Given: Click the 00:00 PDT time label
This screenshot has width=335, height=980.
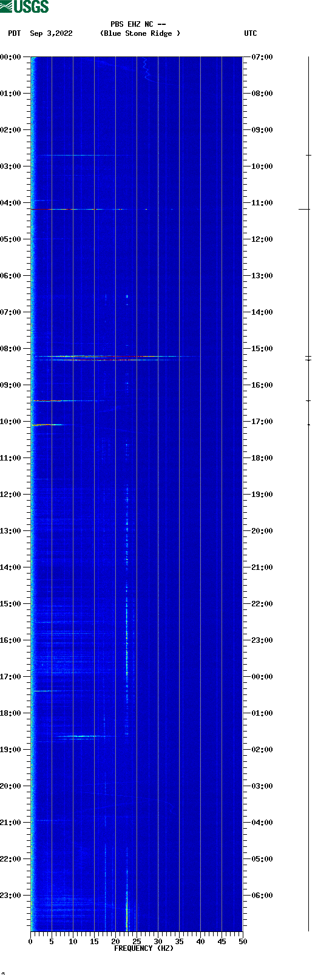Looking at the screenshot, I should (11, 57).
